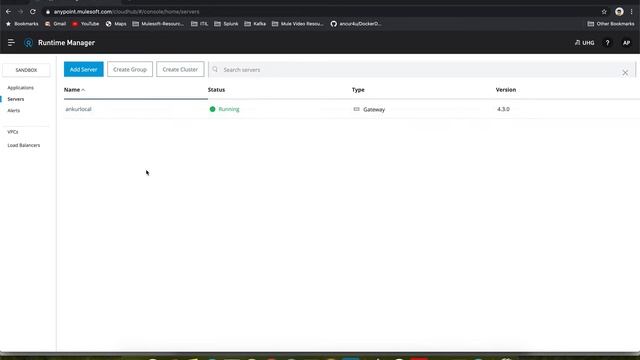Click the Create Cluster button
This screenshot has height=360, width=640.
(x=180, y=69)
